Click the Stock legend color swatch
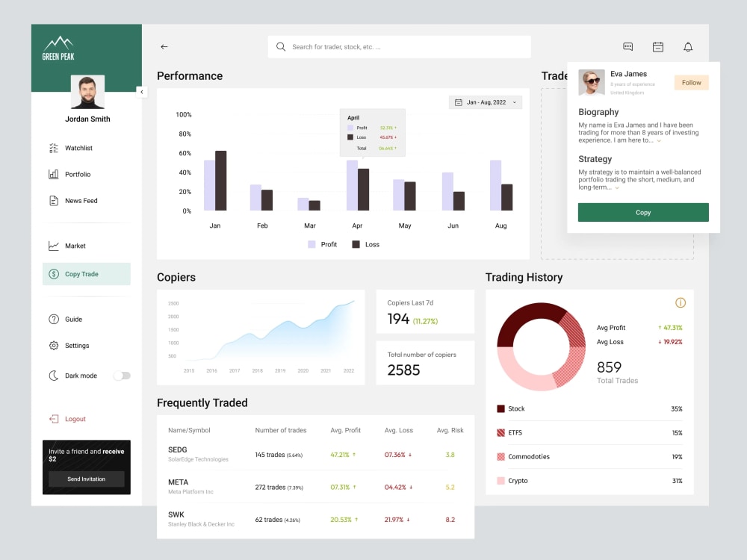Image resolution: width=747 pixels, height=560 pixels. tap(500, 408)
